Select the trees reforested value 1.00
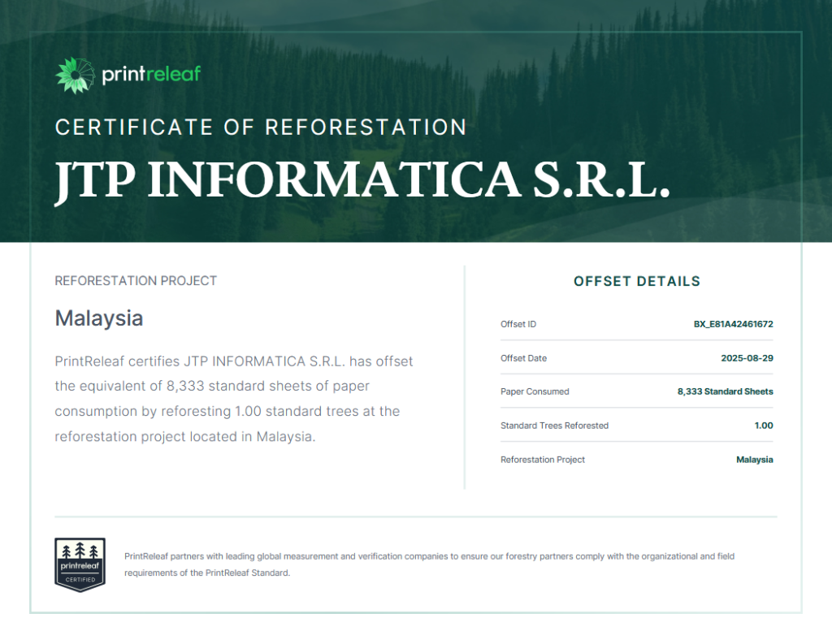 pos(764,426)
